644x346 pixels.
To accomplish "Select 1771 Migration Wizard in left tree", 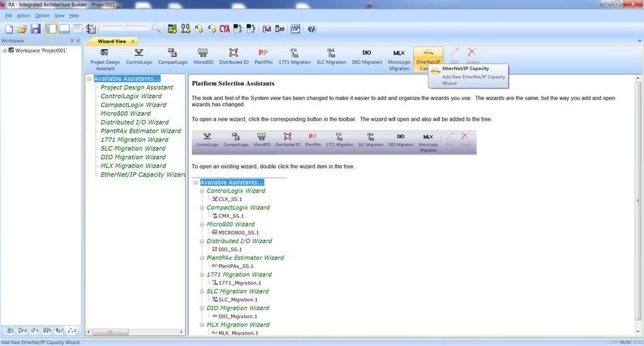I will pos(134,140).
